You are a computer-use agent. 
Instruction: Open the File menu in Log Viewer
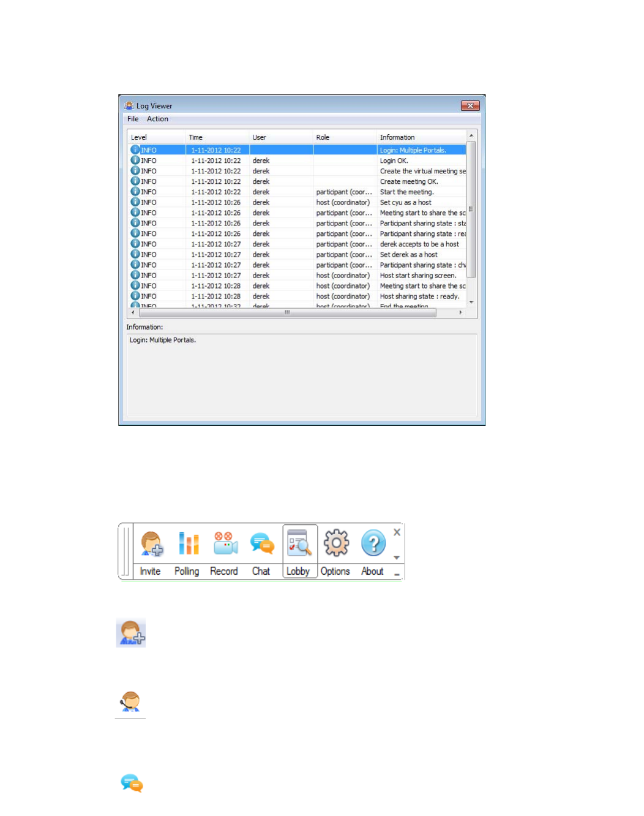[x=133, y=119]
